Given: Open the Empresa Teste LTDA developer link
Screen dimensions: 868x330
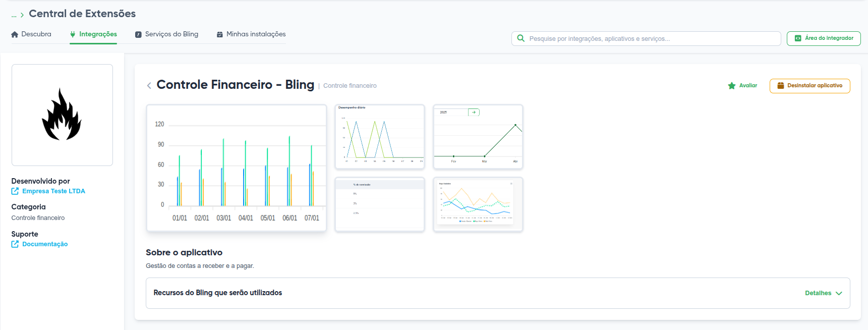Looking at the screenshot, I should (53, 191).
